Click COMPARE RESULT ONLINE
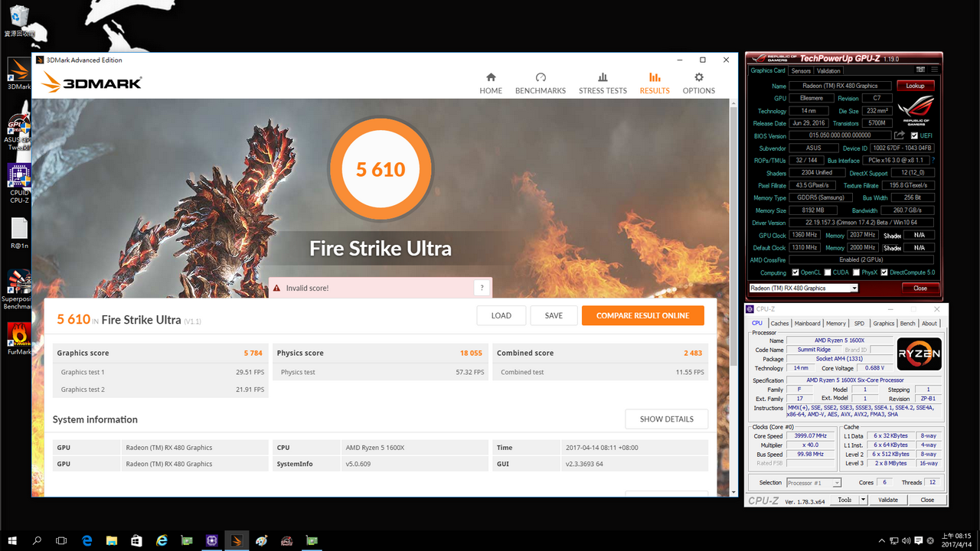Image resolution: width=980 pixels, height=551 pixels. click(643, 315)
